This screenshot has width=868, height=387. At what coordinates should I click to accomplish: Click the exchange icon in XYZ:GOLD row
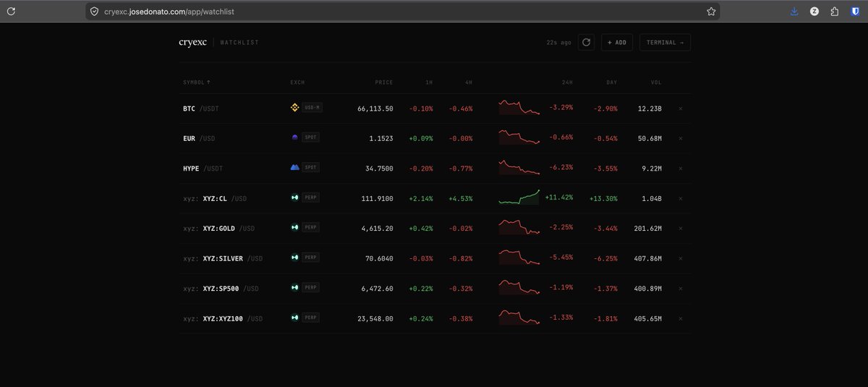pyautogui.click(x=294, y=227)
